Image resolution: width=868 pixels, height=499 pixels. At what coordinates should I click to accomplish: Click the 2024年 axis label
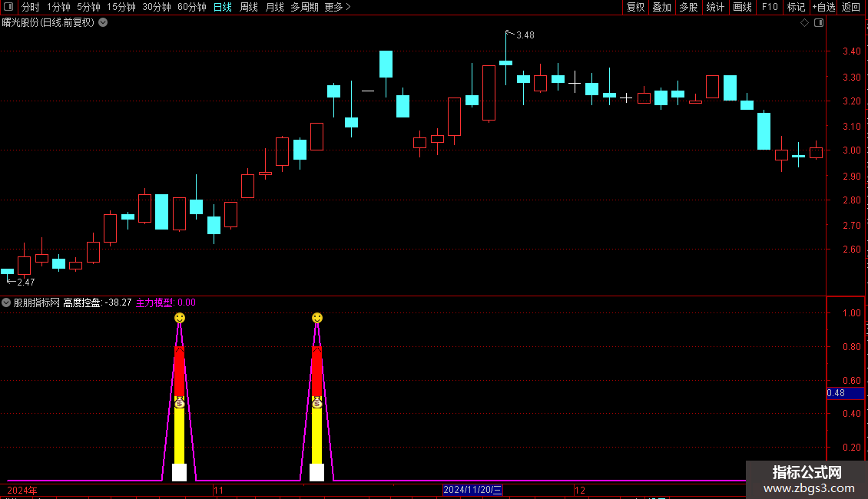(22, 491)
